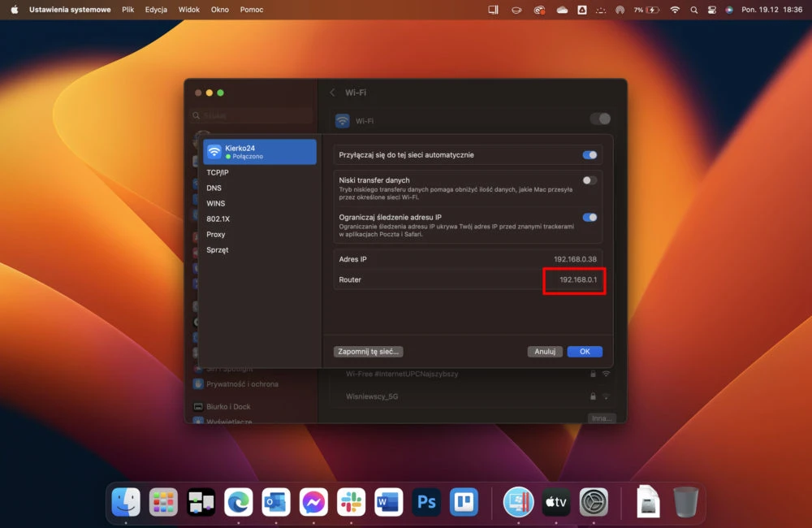Image resolution: width=812 pixels, height=528 pixels.
Task: Open Finder from the Dock
Action: pyautogui.click(x=126, y=501)
